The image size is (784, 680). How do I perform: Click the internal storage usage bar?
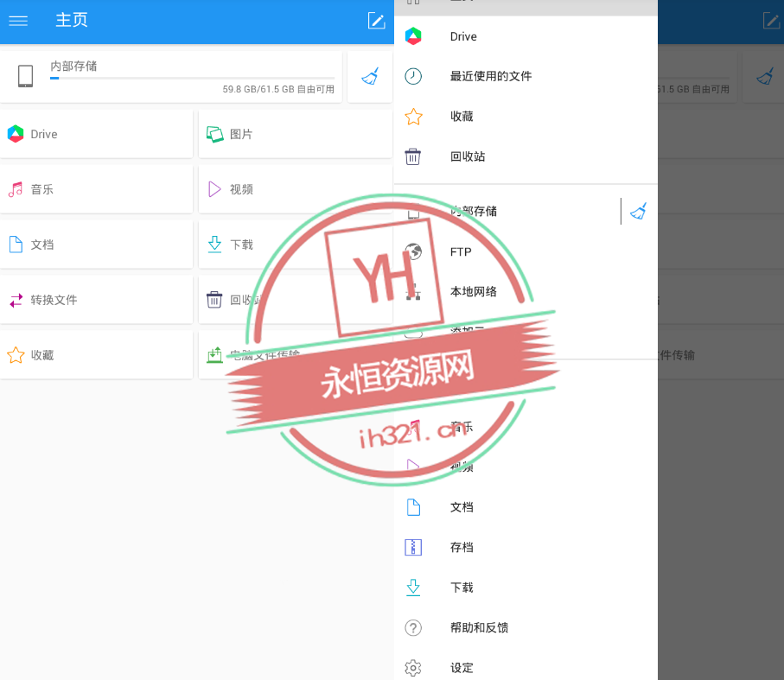click(x=192, y=79)
